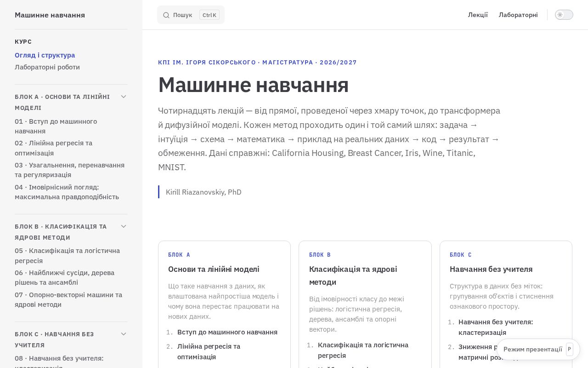Open lecture 07 Опорно-векторні машини

[68, 299]
